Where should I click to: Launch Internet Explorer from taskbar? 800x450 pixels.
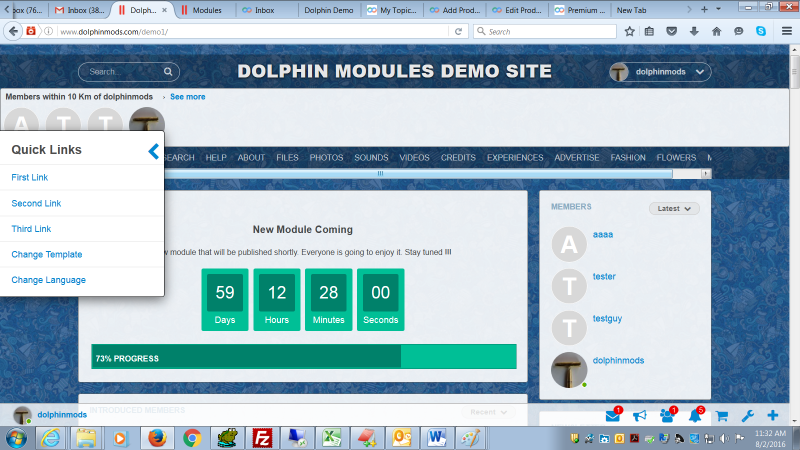[x=51, y=438]
